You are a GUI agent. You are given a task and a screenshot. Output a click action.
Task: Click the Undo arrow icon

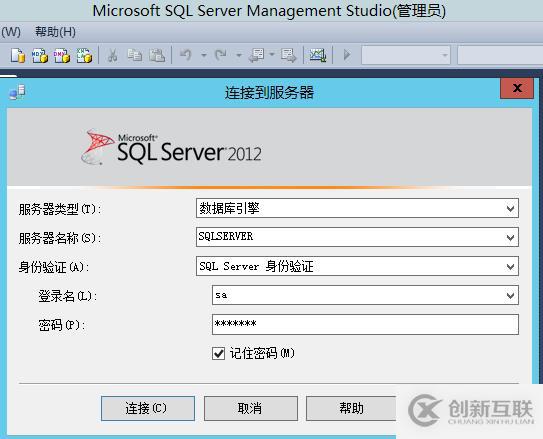click(186, 55)
